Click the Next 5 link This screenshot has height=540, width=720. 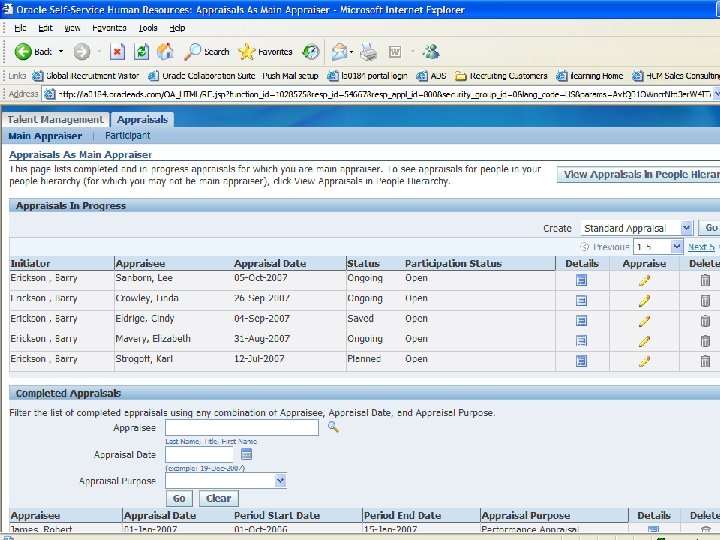(x=702, y=246)
